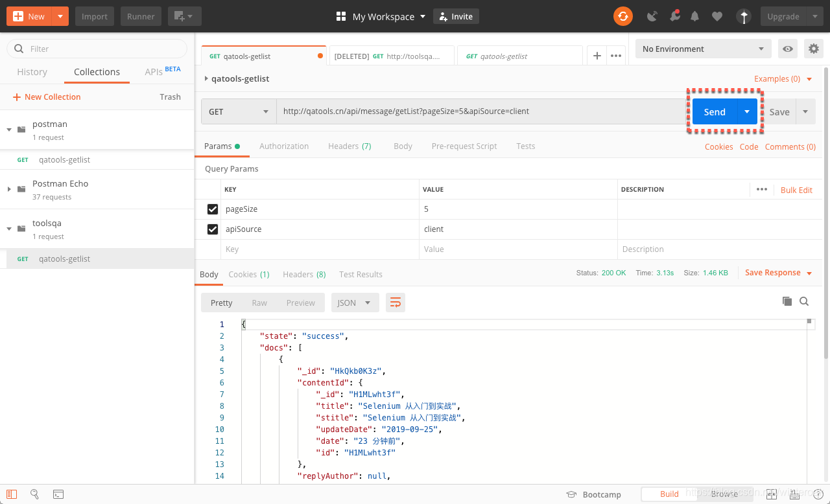Open the Postman console icon
Image resolution: width=830 pixels, height=504 pixels.
(58, 494)
